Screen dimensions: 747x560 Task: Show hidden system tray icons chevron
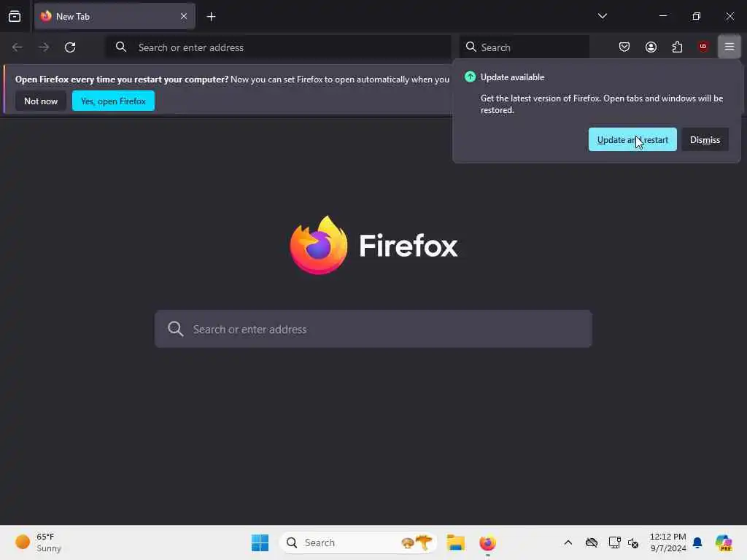(x=568, y=542)
